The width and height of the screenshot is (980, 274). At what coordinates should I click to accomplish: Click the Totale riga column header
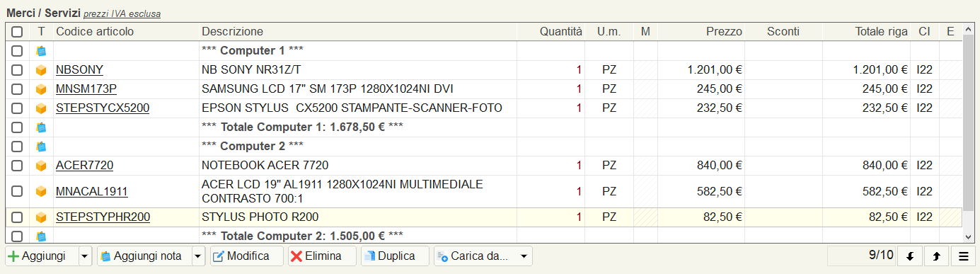(x=881, y=32)
